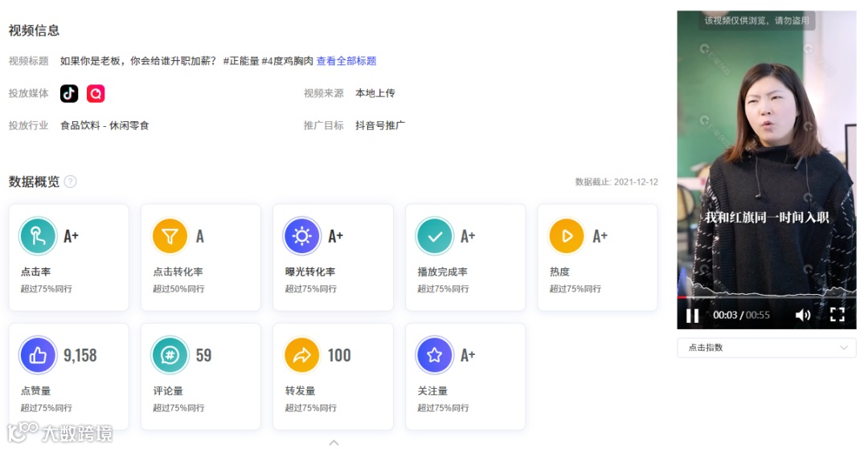Click the 转发量 share arrow icon
Screen dimensions: 868x449
click(302, 355)
